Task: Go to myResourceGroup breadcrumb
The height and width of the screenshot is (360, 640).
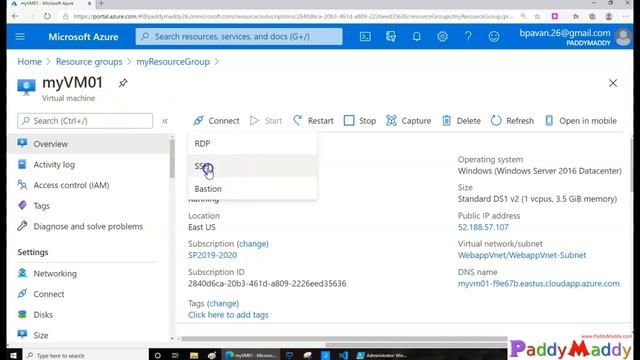Action: click(x=173, y=62)
